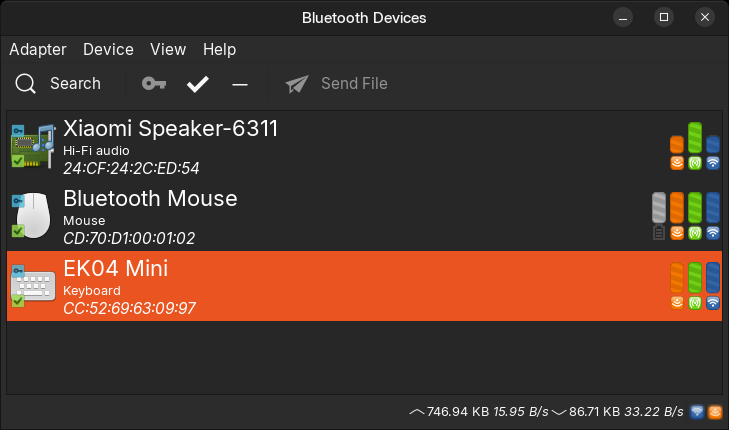Viewport: 729px width, 430px height.
Task: Select the Xiaomi Speaker-6311 device name
Action: [x=170, y=128]
